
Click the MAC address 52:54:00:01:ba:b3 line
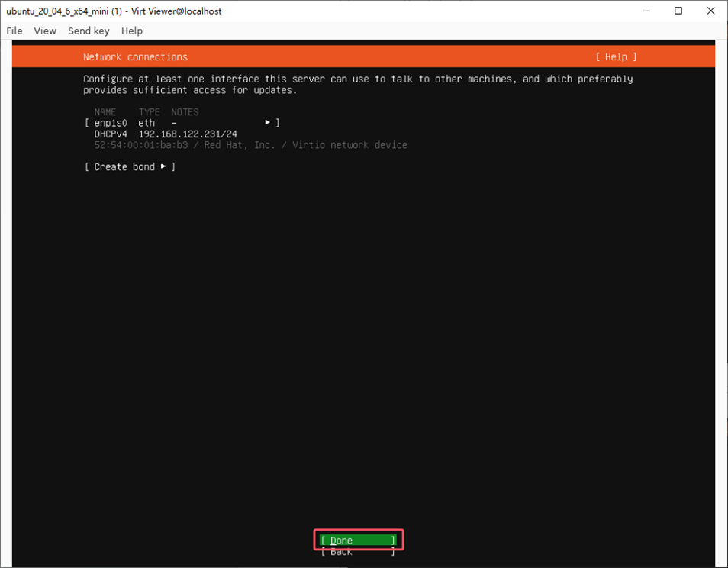pyautogui.click(x=251, y=145)
